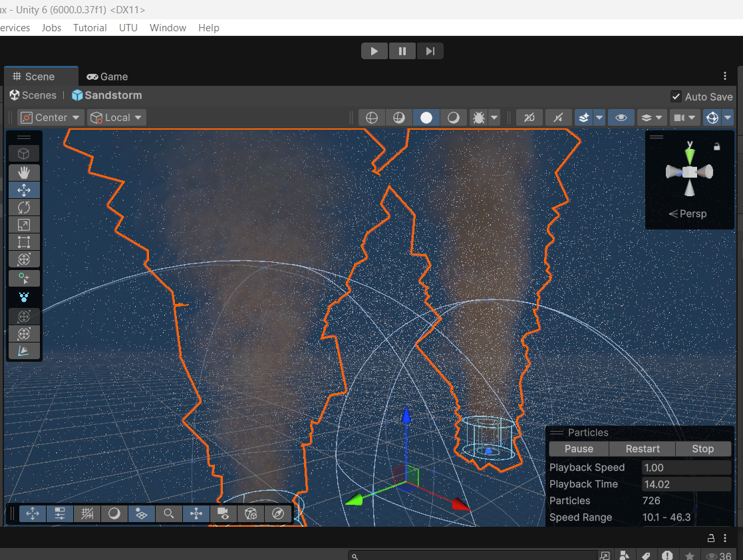Select shaded wireframe draw mode
The height and width of the screenshot is (560, 743).
coord(399,118)
